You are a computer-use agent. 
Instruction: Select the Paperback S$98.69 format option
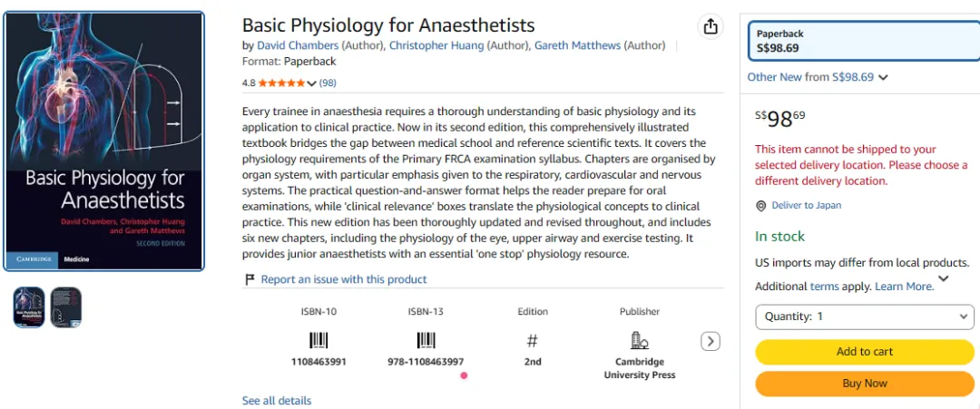(864, 41)
